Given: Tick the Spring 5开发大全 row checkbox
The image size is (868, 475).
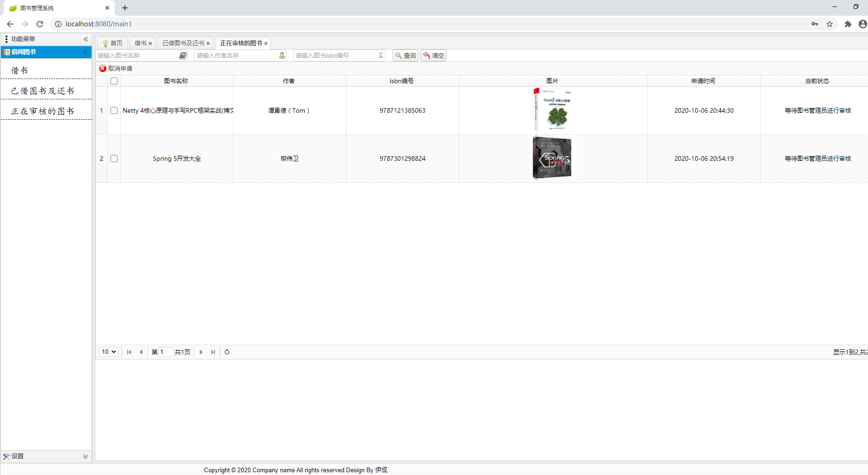Looking at the screenshot, I should [x=114, y=158].
